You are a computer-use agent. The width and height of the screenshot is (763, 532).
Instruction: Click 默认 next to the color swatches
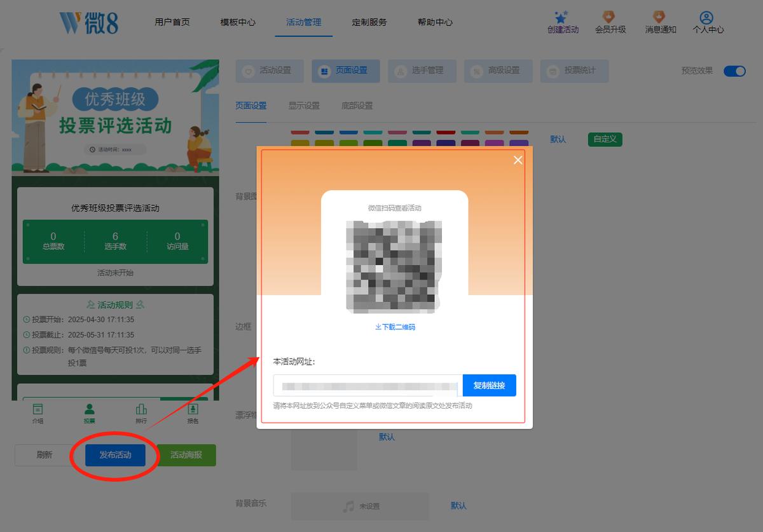coord(558,139)
